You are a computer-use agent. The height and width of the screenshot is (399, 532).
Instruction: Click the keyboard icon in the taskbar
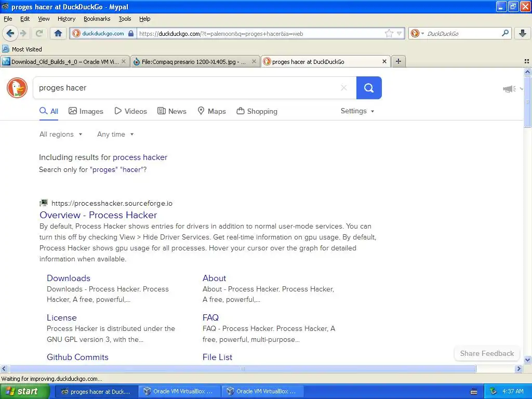tap(474, 392)
